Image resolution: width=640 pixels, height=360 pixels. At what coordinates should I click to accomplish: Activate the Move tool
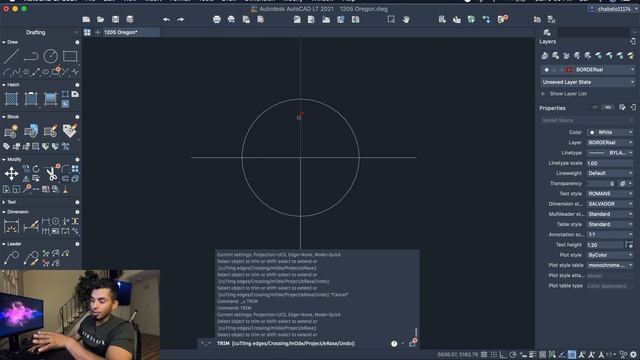11,173
